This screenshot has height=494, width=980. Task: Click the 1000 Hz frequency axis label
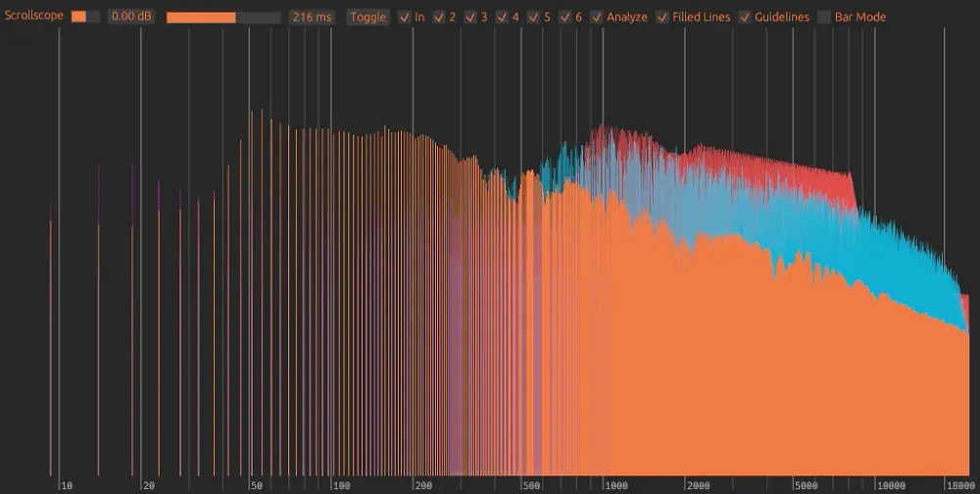click(617, 485)
